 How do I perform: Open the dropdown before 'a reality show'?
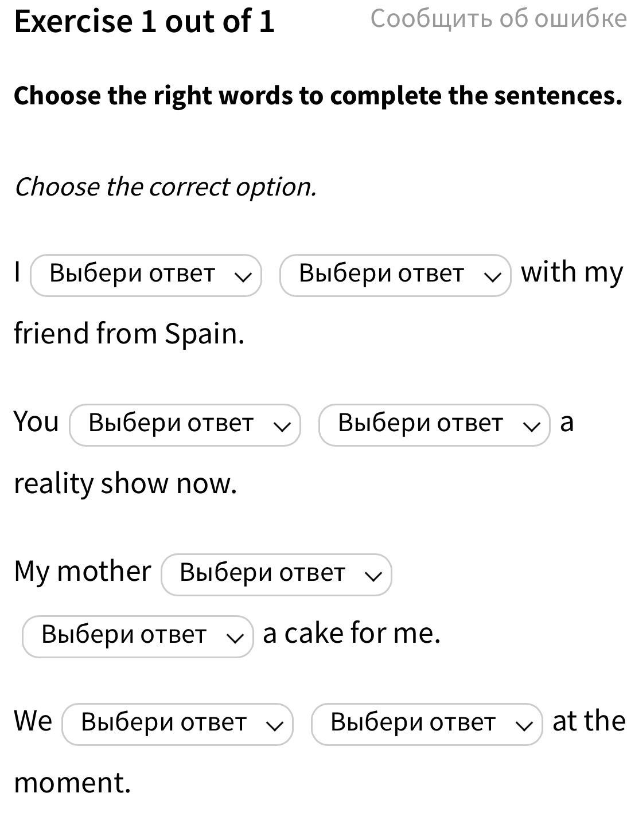click(434, 425)
